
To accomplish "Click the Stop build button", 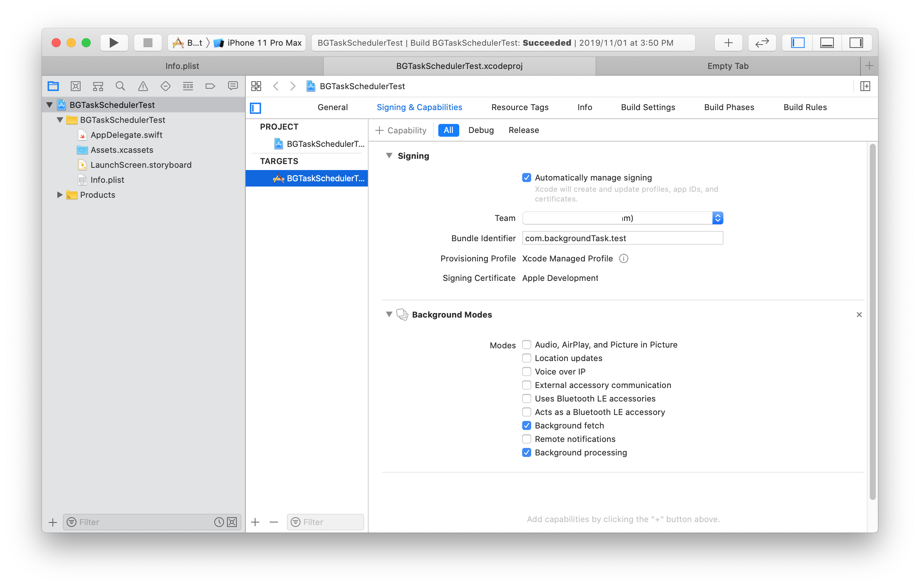I will point(148,42).
